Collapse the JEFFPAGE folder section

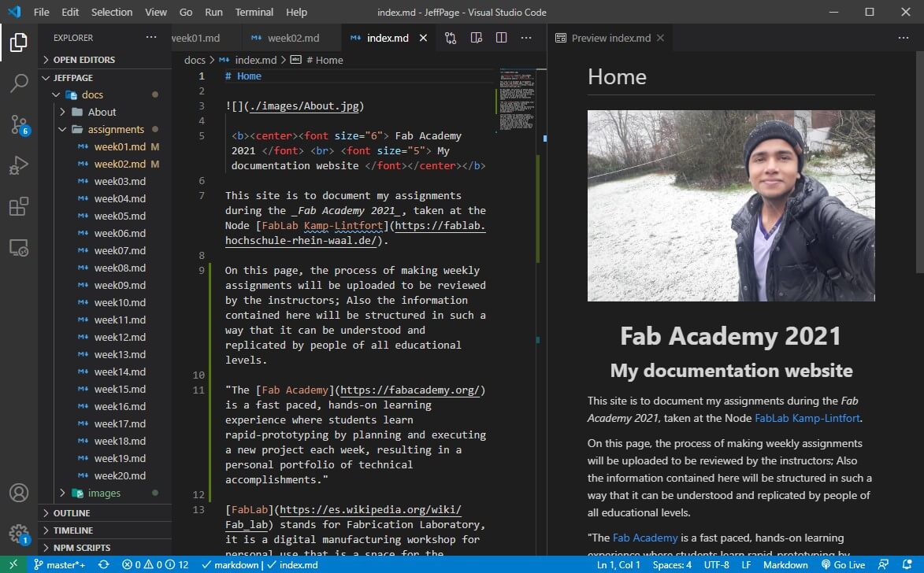[x=105, y=78]
